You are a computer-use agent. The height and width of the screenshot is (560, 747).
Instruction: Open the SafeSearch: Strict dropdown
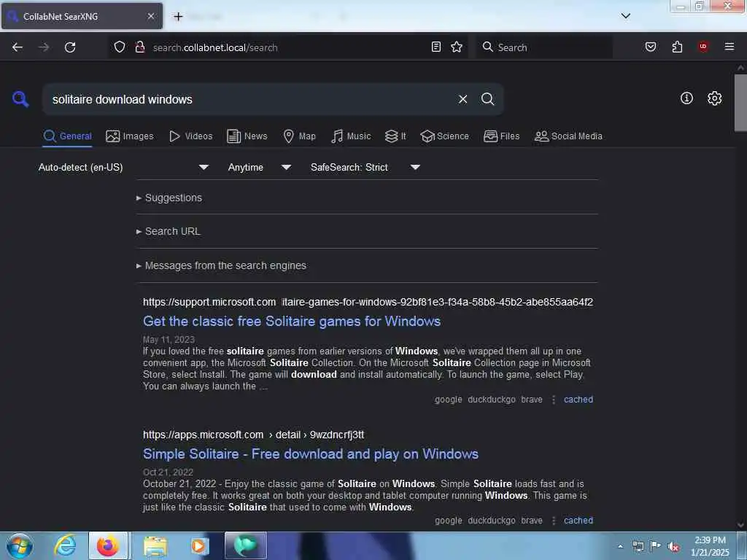click(365, 167)
